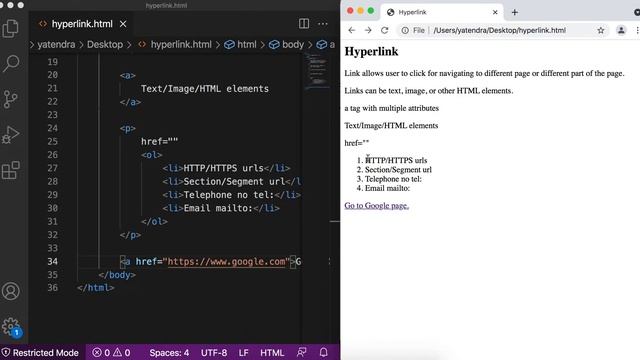Viewport: 640px width, 360px height.
Task: Open a new Chrome tab
Action: 515,12
